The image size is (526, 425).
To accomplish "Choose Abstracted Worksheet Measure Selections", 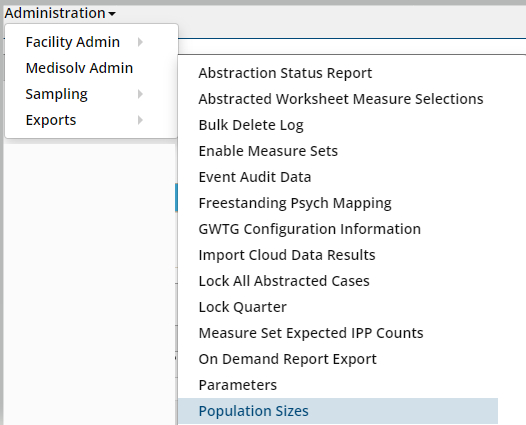I will [x=341, y=99].
